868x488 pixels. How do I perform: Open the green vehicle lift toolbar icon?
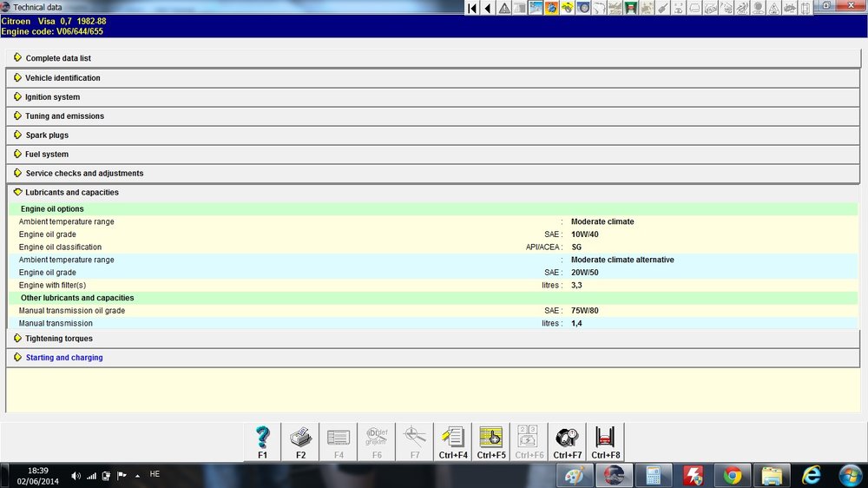631,8
